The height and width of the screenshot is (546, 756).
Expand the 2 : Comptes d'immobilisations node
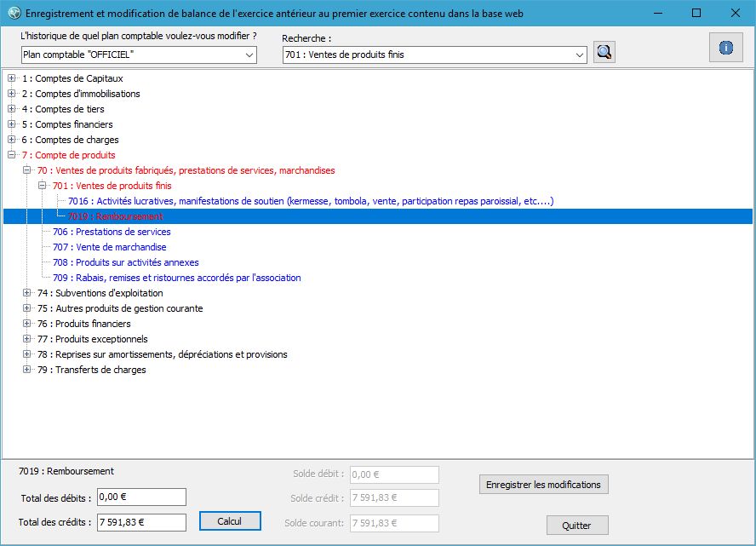tap(12, 94)
